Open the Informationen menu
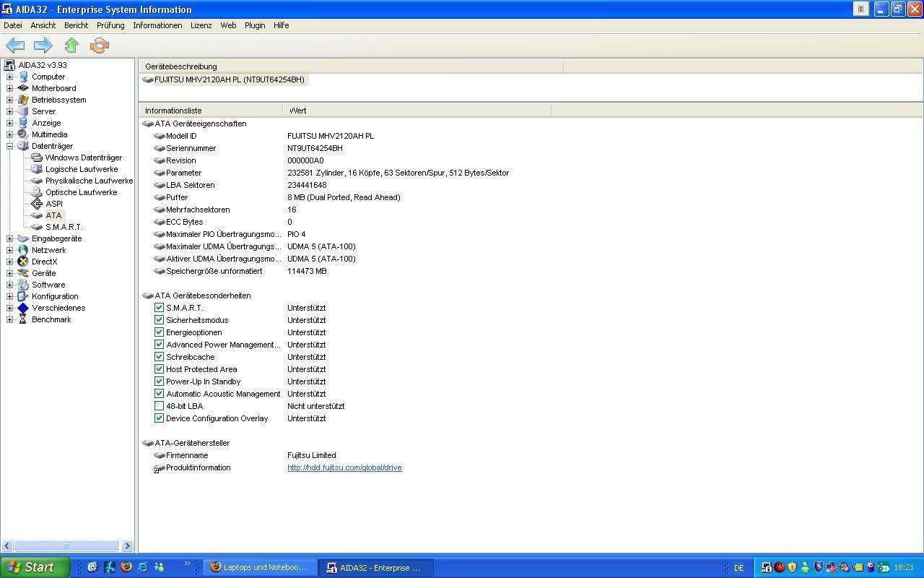 [157, 25]
